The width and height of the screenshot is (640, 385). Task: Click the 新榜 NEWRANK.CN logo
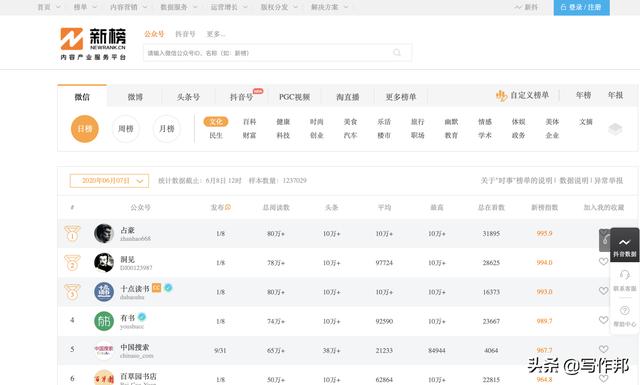[x=93, y=44]
